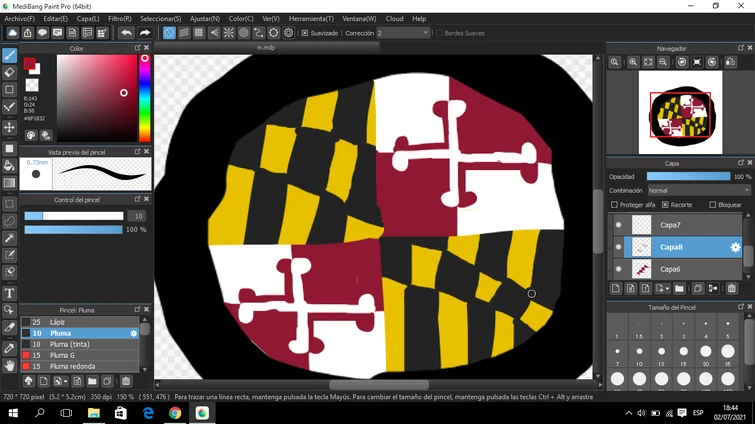Select the Text tool
Viewport: 755px width, 424px height.
[x=9, y=293]
